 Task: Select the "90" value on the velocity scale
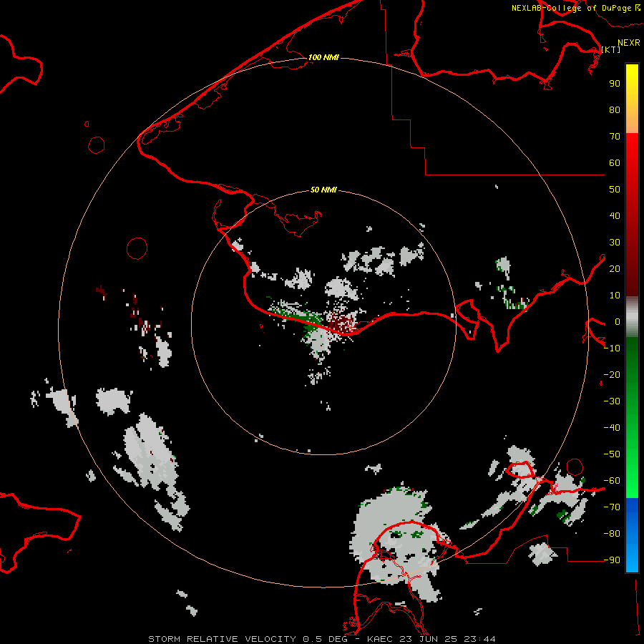(615, 84)
